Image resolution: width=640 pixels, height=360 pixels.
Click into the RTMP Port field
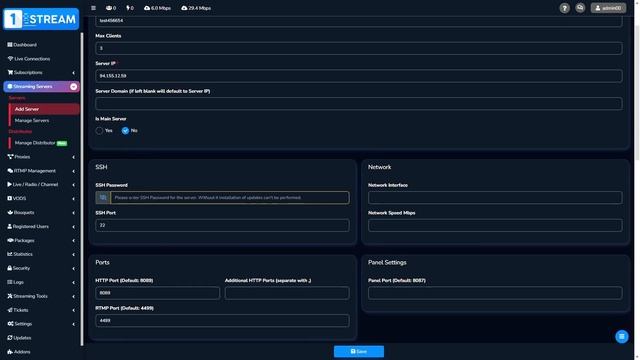[222, 321]
